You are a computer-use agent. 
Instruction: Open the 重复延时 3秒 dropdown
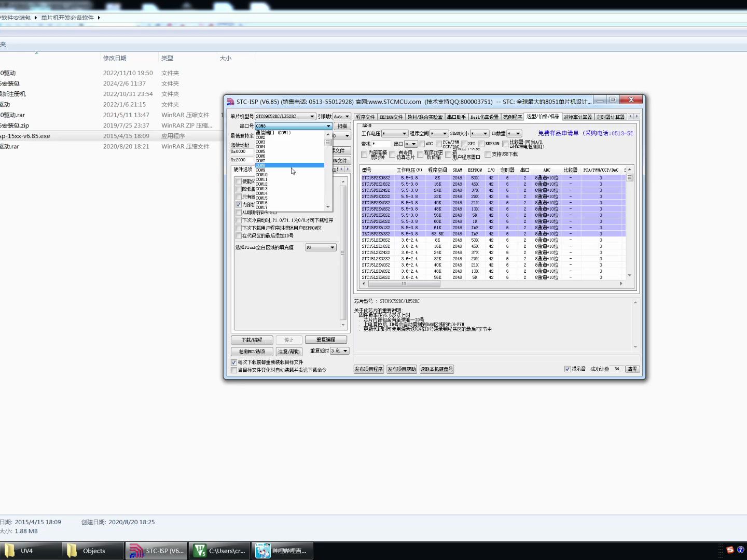(340, 351)
